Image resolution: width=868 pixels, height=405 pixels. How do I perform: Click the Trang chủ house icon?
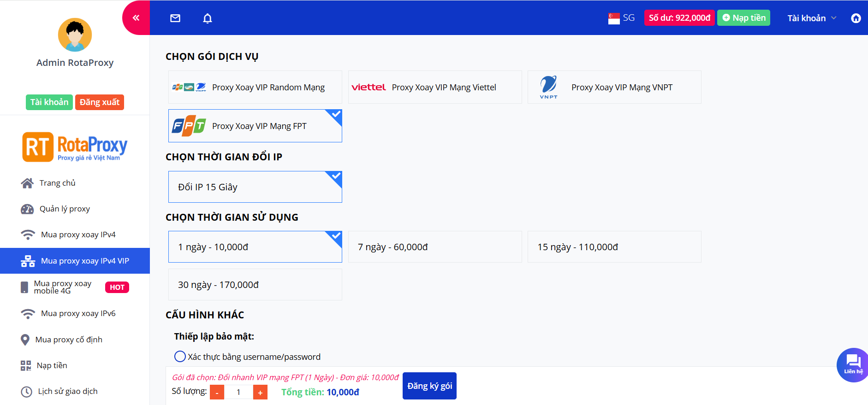pos(27,183)
